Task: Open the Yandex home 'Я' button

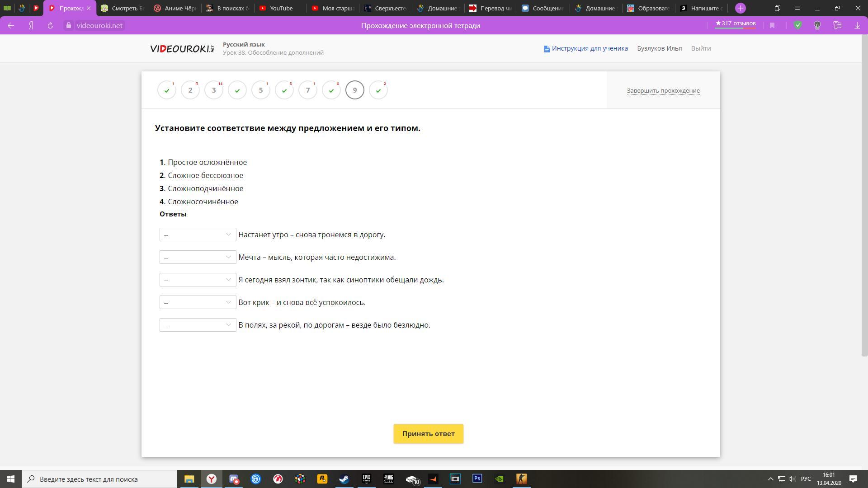Action: [31, 26]
